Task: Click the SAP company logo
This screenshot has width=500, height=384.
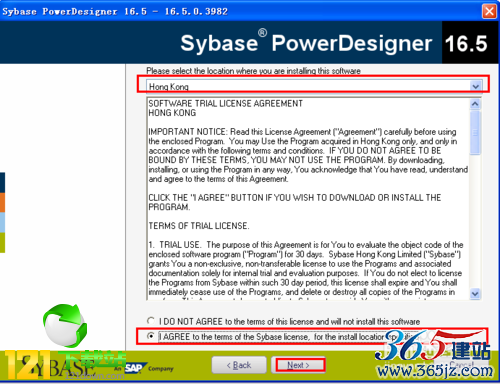Action: tap(134, 368)
